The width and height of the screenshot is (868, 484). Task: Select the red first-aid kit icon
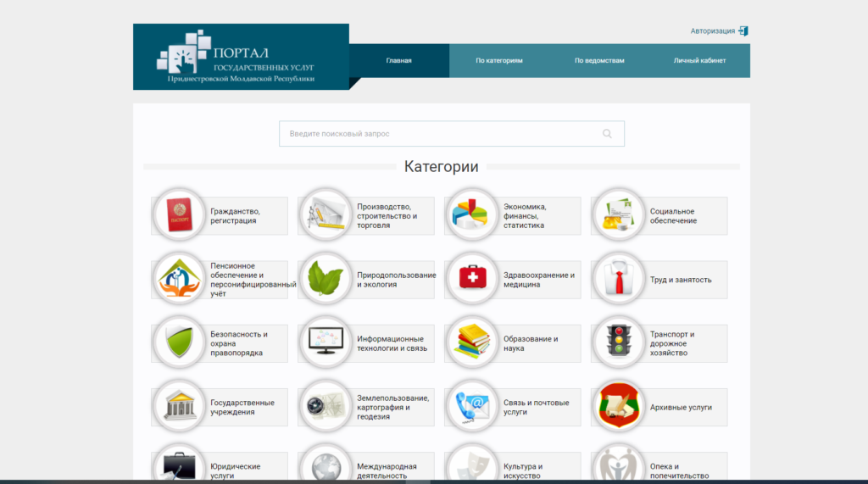pyautogui.click(x=472, y=279)
